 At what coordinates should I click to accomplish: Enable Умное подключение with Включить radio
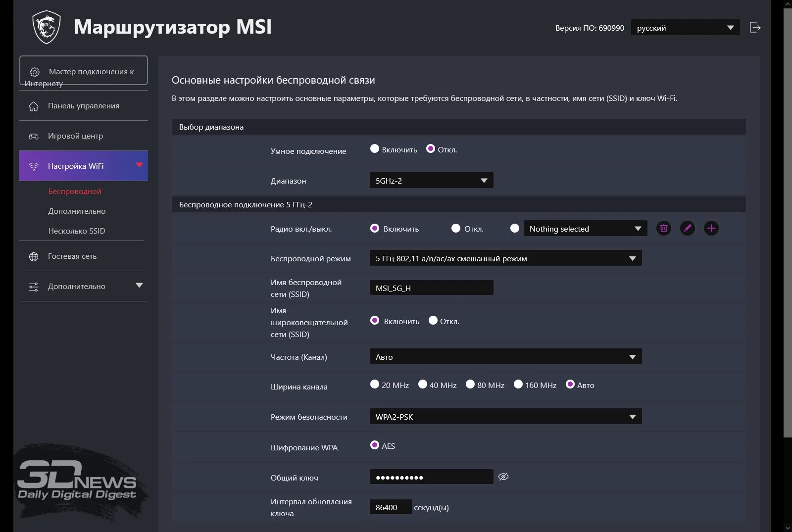point(375,148)
